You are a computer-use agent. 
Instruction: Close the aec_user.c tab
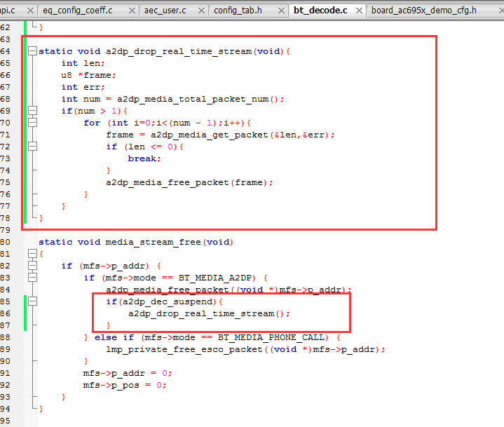(x=202, y=11)
